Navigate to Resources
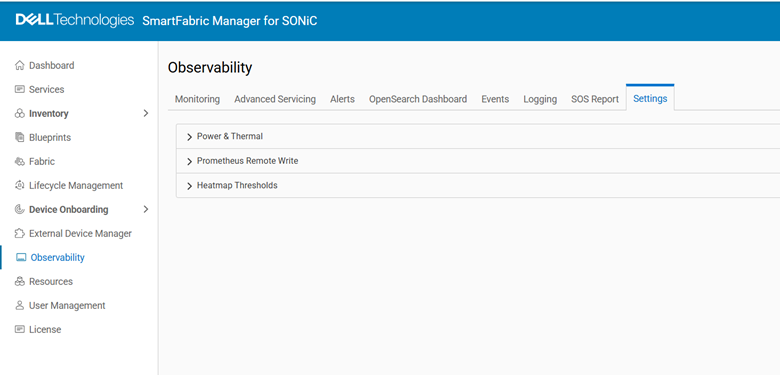 click(51, 281)
